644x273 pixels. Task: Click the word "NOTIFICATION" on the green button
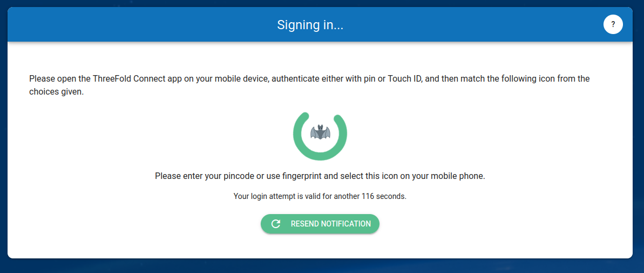(x=346, y=224)
